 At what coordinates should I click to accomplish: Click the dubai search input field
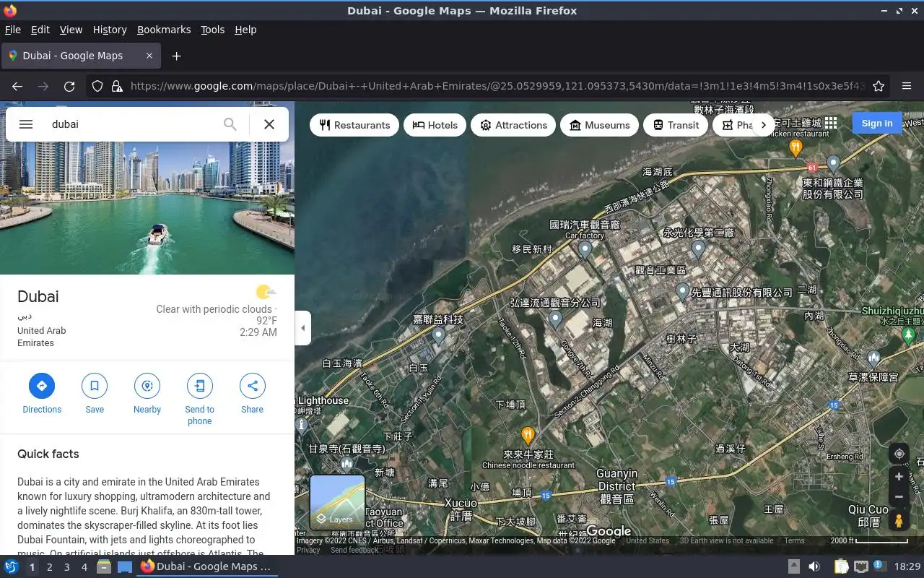134,124
